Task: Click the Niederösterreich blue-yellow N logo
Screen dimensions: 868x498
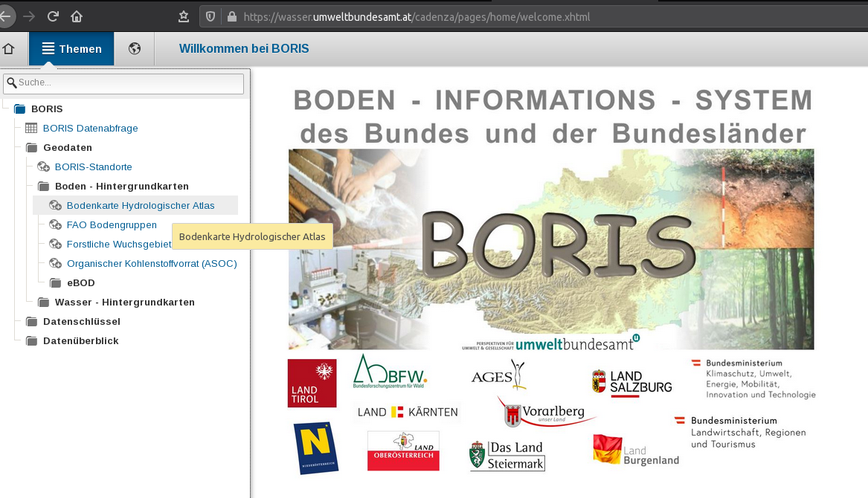Action: pos(315,448)
